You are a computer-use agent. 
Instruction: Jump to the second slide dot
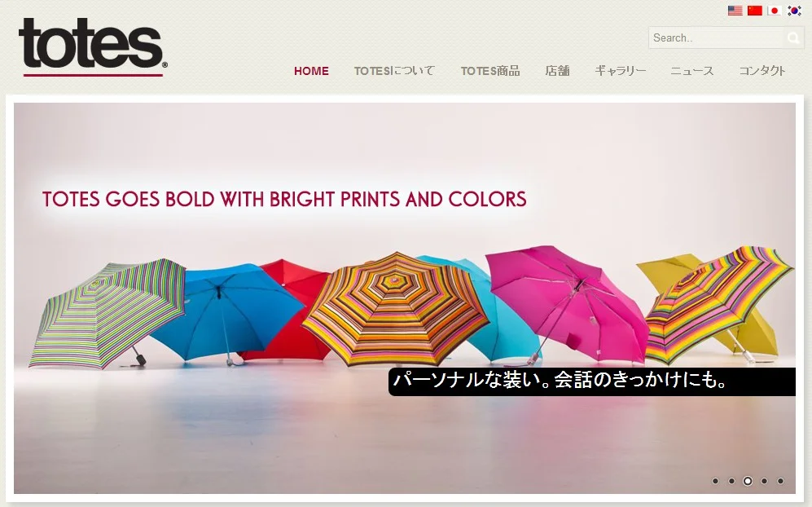click(x=731, y=481)
